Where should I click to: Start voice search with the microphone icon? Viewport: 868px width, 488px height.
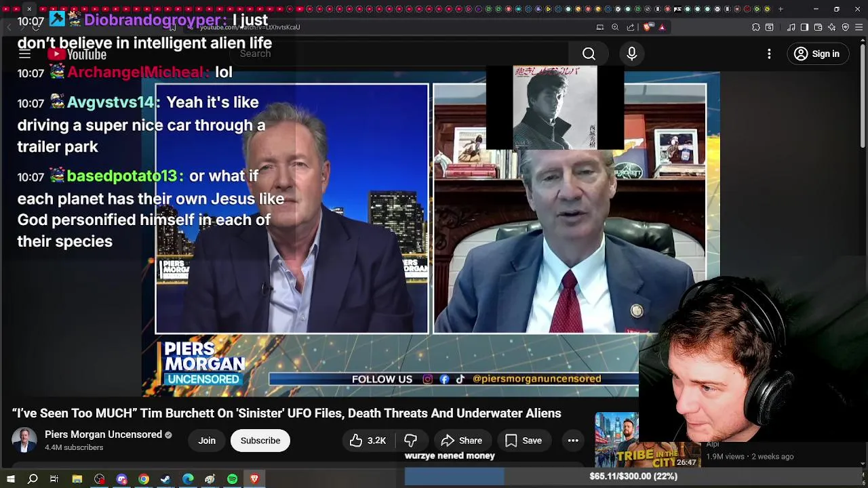pyautogui.click(x=631, y=54)
